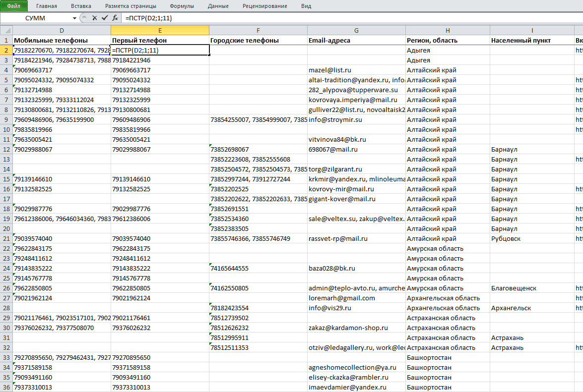Viewport: 583px width, 392px height.
Task: Click the Населенный пункт header cell
Action: point(532,40)
